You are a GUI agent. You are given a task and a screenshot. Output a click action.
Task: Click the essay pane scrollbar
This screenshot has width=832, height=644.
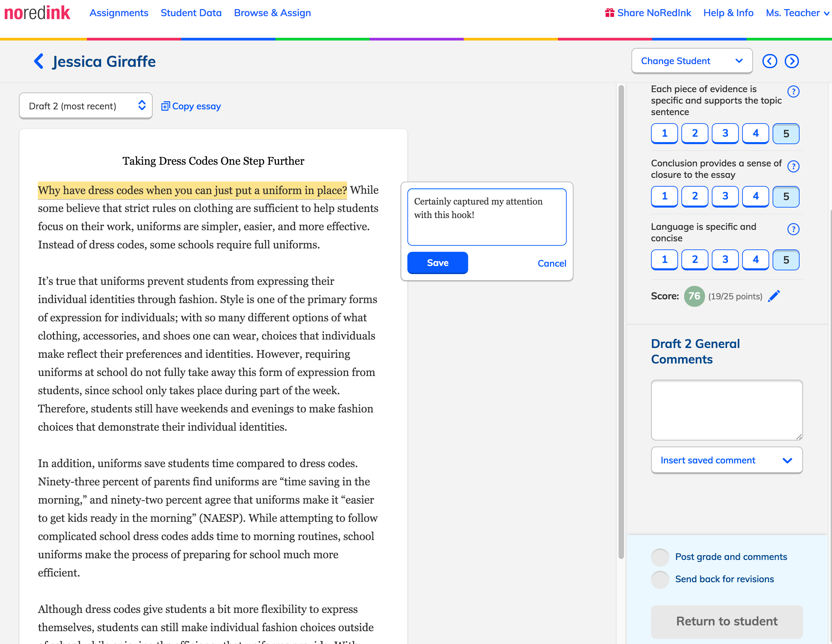click(x=621, y=322)
